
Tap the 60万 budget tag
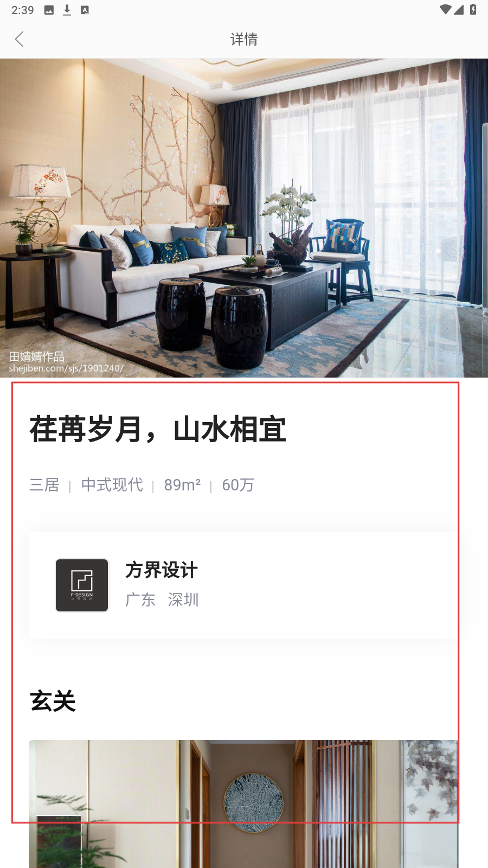[238, 485]
